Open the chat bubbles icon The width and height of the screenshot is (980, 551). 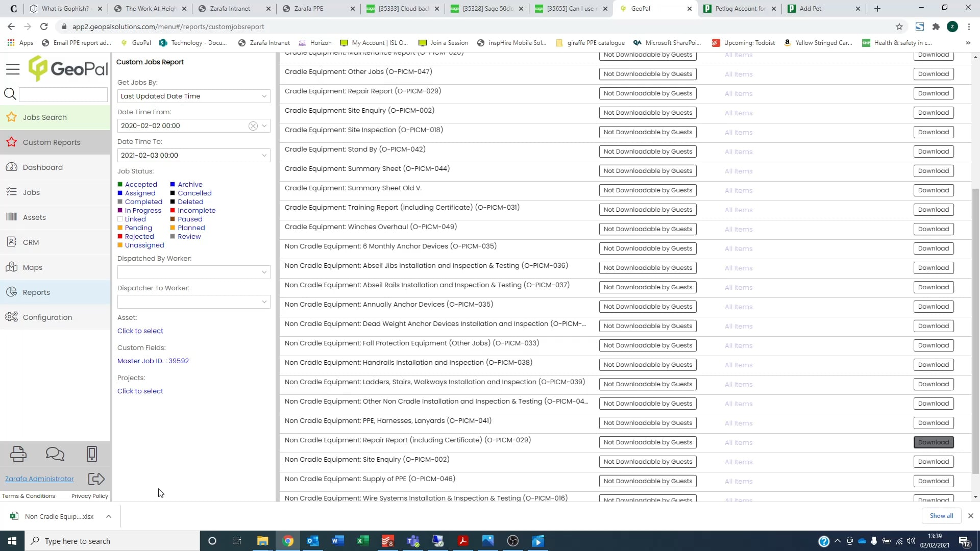pos(55,454)
